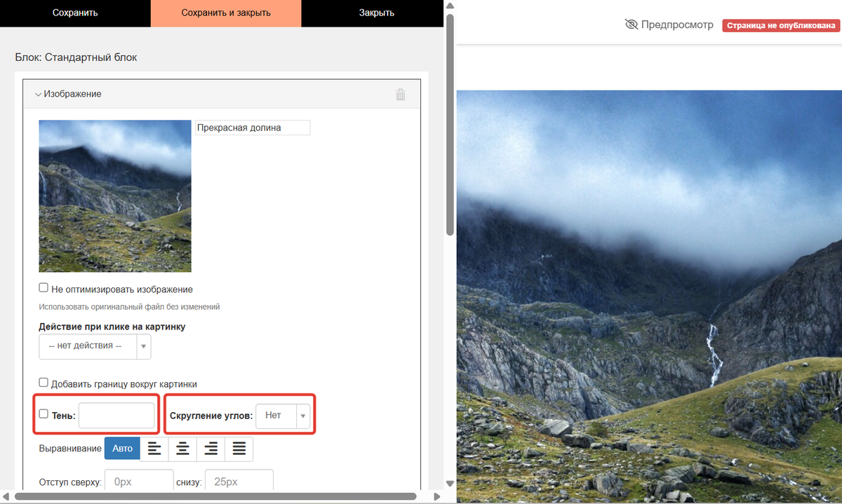Click the Отступ сверху input field

point(140,482)
